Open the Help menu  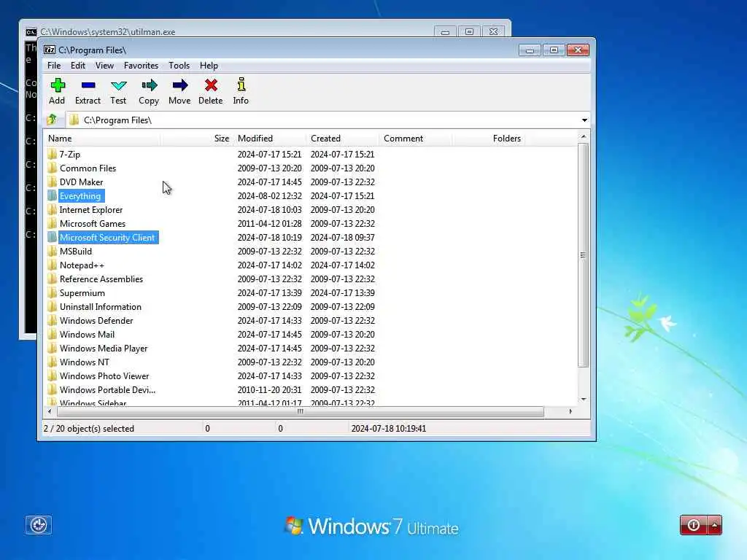(x=209, y=65)
